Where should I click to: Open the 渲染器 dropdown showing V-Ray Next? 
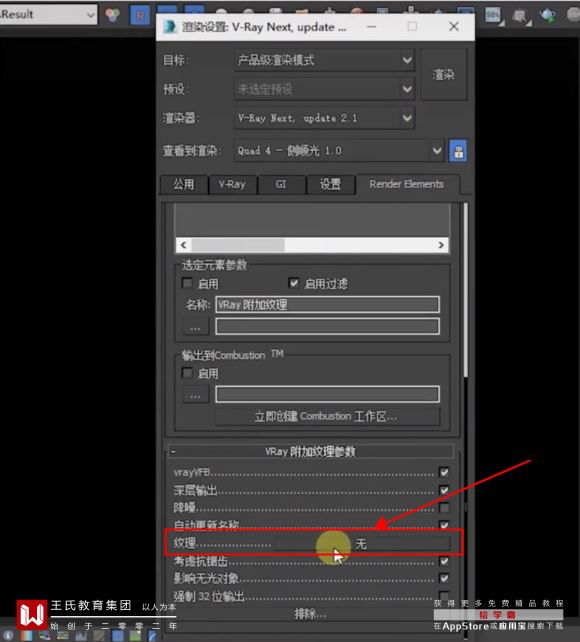point(324,118)
